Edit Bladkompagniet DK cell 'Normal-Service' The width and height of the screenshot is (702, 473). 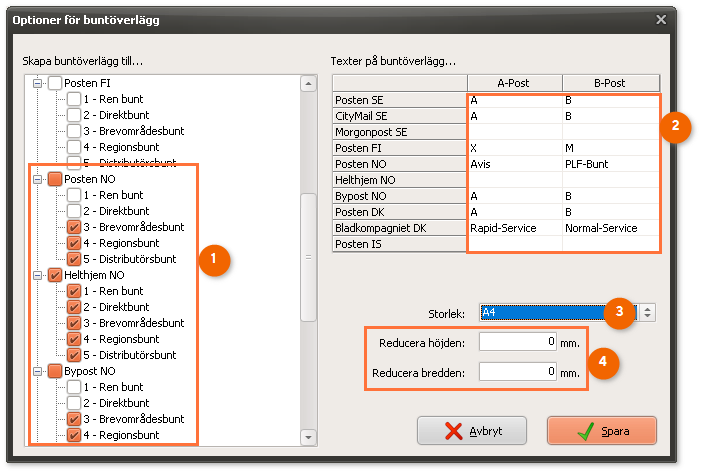pyautogui.click(x=611, y=228)
